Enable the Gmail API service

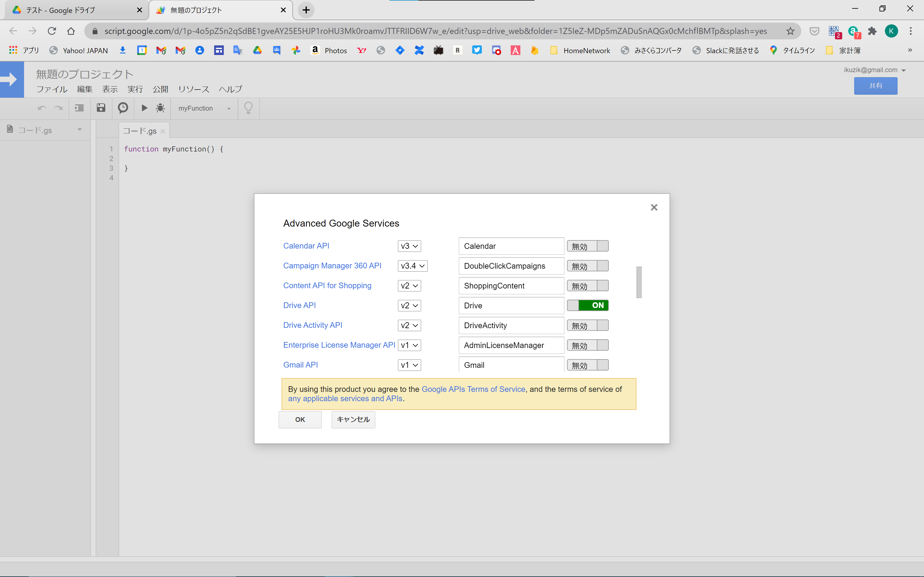[x=588, y=365]
